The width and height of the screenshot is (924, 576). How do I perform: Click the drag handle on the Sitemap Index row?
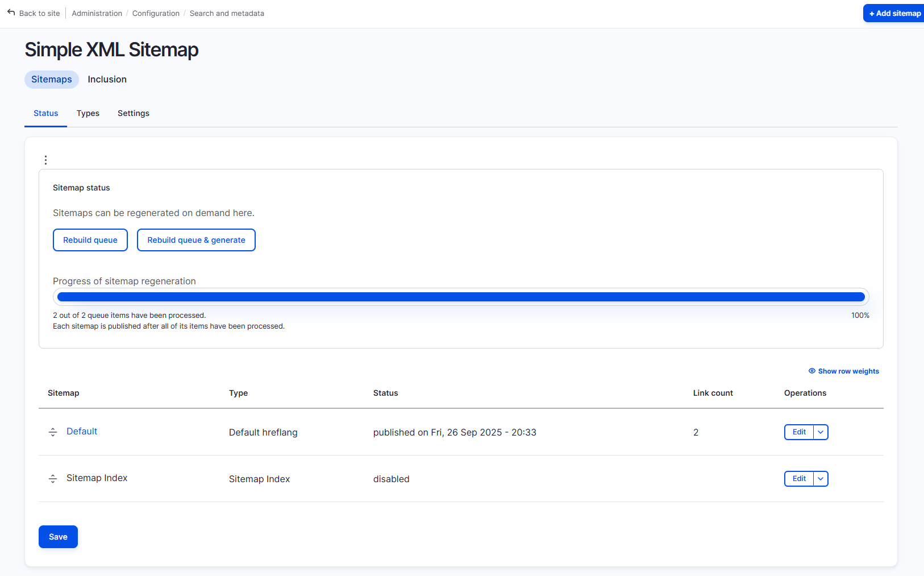(52, 479)
